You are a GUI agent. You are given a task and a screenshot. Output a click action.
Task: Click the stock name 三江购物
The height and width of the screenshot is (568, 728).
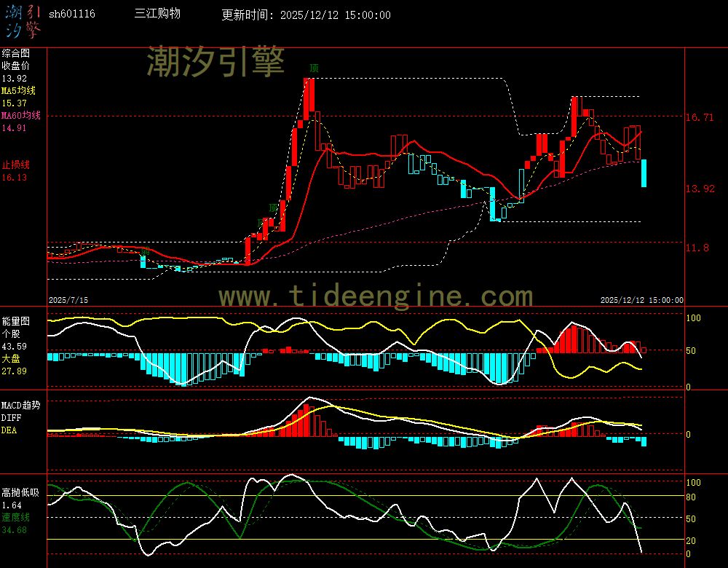coord(157,15)
